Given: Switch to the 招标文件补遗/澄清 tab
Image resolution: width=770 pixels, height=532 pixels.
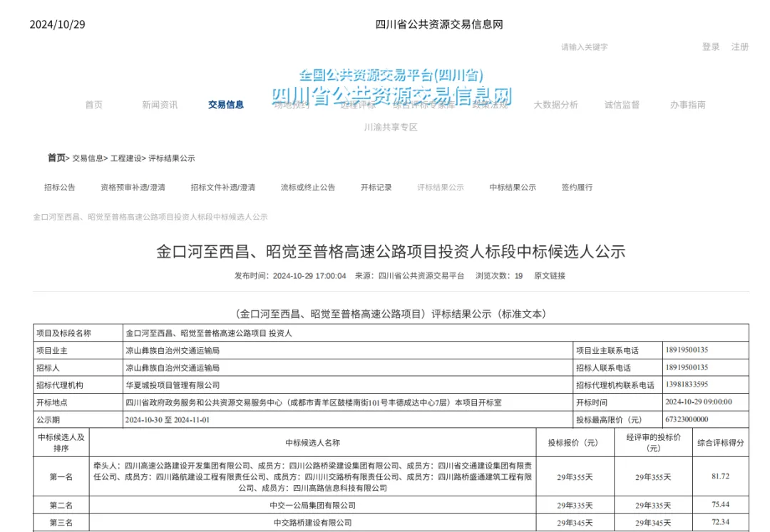Looking at the screenshot, I should pos(223,187).
